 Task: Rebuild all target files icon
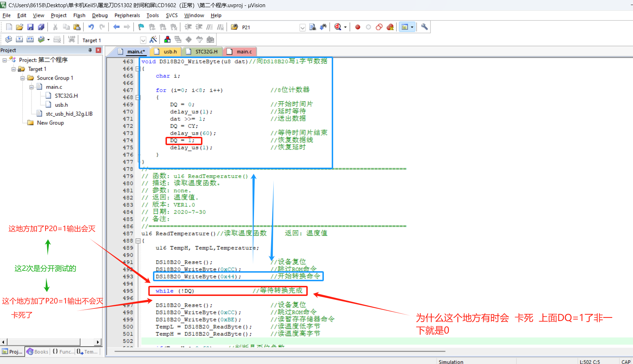30,39
